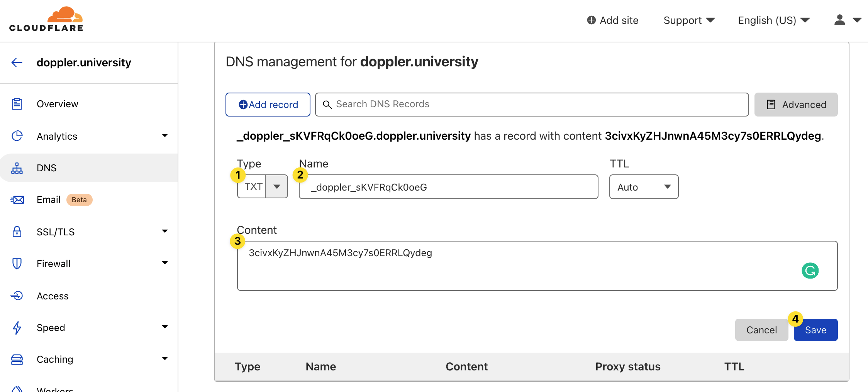
Task: Click the Proxy status column header
Action: tap(628, 367)
